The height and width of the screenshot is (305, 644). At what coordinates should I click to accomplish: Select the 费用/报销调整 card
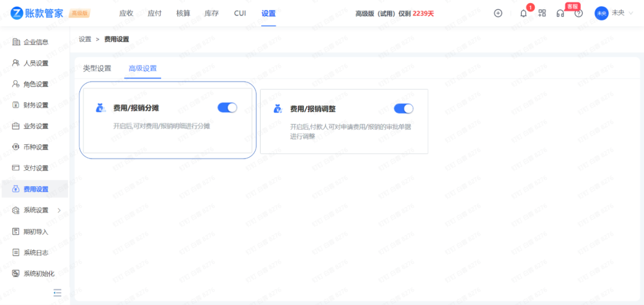pyautogui.click(x=344, y=131)
